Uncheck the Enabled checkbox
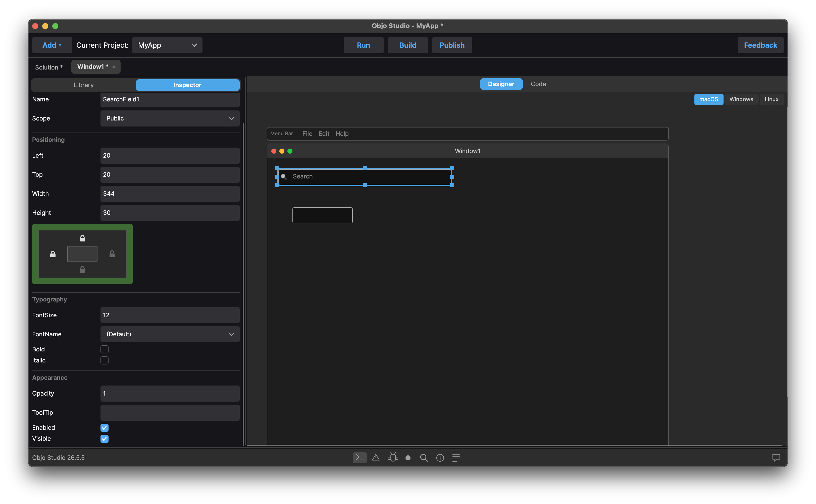Image resolution: width=816 pixels, height=504 pixels. click(105, 428)
